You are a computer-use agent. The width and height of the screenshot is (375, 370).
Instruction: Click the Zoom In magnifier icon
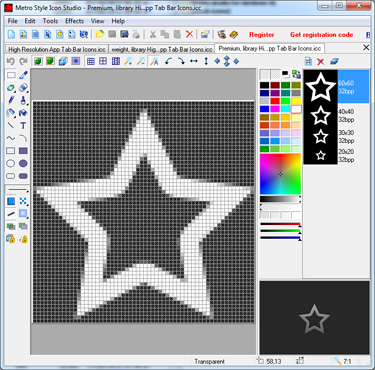tap(128, 61)
